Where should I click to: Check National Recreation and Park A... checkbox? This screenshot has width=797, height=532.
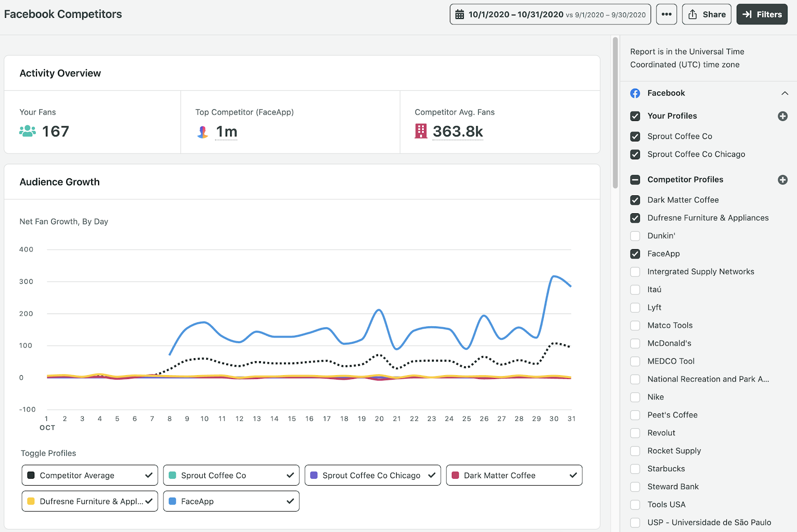coord(635,380)
